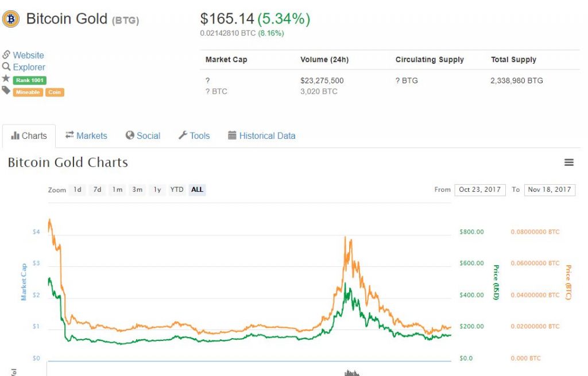Click the green Rank 1001 badge
Image resolution: width=588 pixels, height=376 pixels.
(30, 80)
